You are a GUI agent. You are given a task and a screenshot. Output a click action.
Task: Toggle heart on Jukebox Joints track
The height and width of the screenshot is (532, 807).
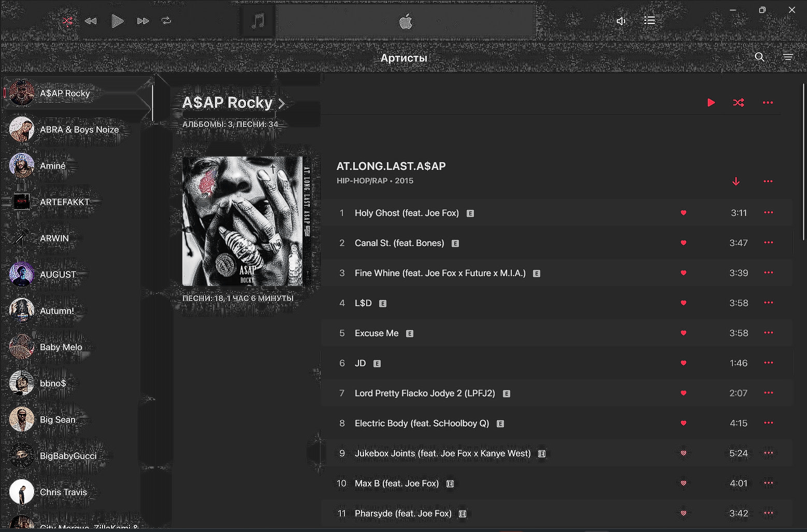683,453
